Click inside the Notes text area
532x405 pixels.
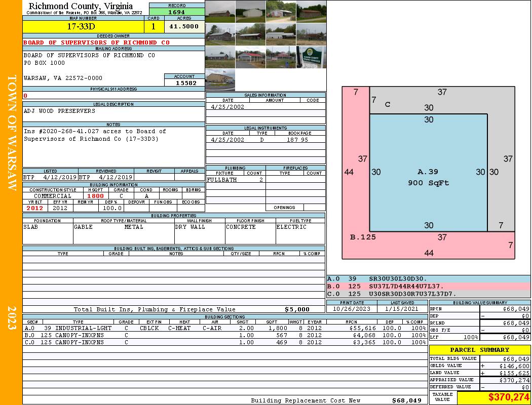tap(113, 147)
